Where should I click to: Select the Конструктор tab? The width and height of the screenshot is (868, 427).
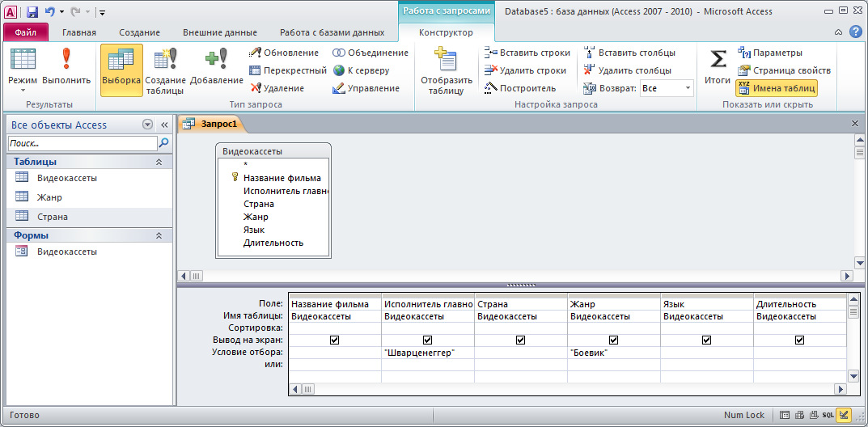coord(447,32)
